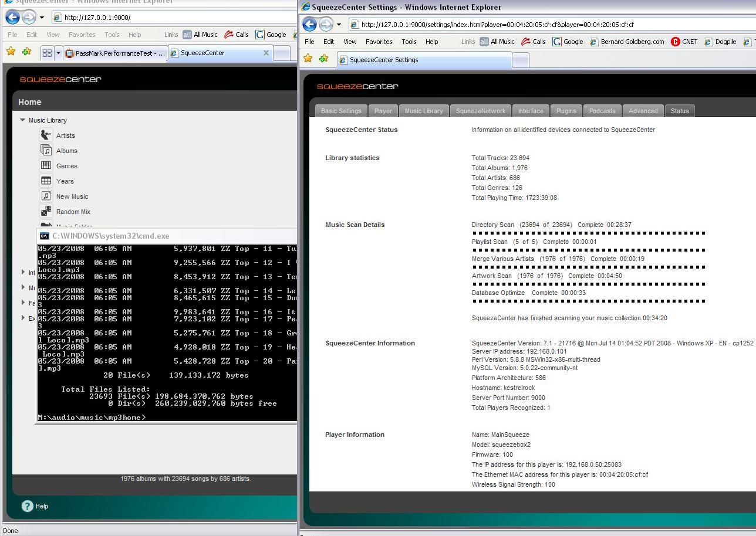This screenshot has height=536, width=756.
Task: Open Tools menu in Settings window
Action: click(409, 42)
